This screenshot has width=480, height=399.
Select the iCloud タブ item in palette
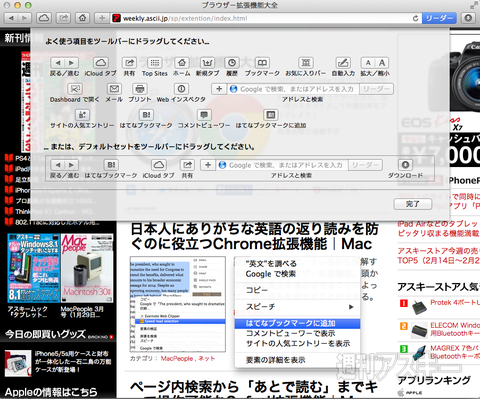101,67
